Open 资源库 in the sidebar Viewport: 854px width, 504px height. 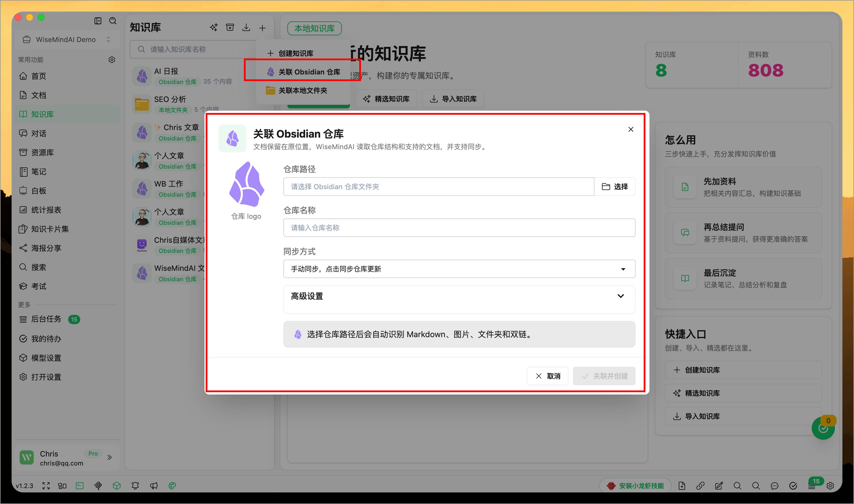tap(67, 152)
